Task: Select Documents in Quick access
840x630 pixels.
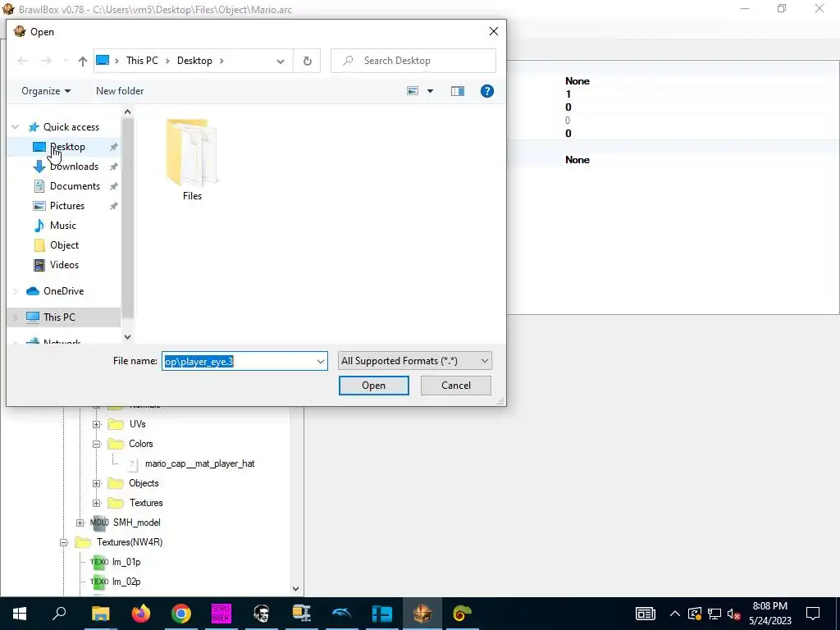Action: [x=75, y=186]
